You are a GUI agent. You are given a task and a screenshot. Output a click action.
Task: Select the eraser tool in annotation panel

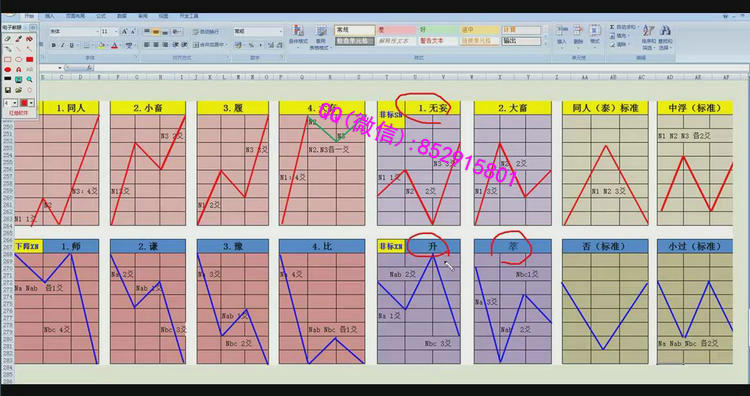coord(8,39)
